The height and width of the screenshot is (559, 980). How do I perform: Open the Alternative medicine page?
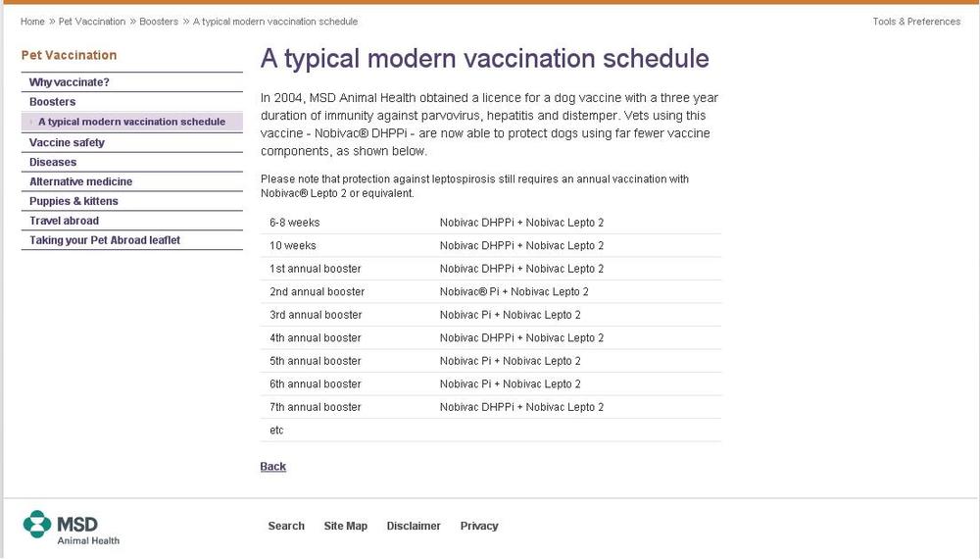[80, 181]
